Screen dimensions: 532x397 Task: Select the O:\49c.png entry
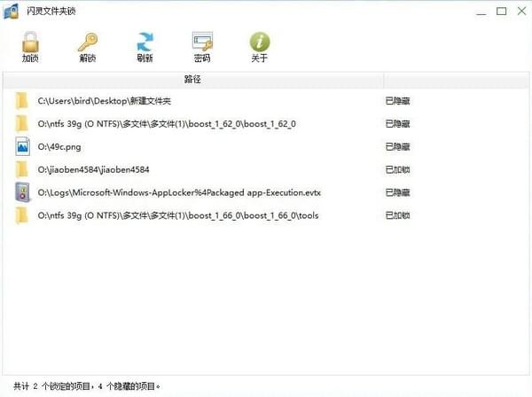59,147
